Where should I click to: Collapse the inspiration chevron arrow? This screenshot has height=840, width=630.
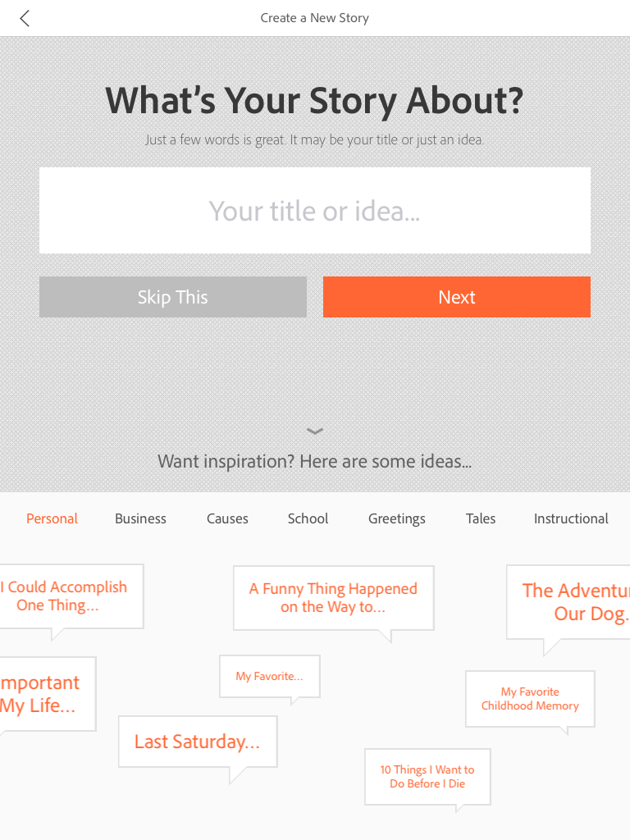315,431
